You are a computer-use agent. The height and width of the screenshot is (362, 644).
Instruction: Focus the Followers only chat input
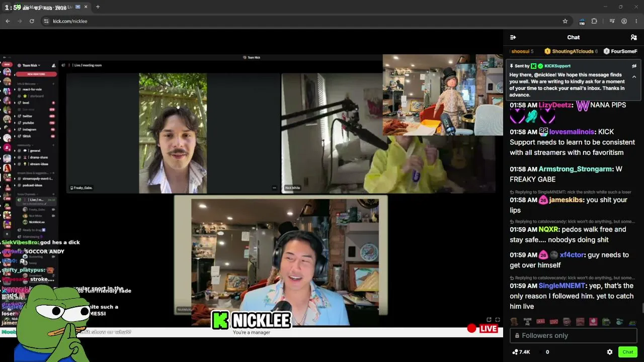coord(574,335)
